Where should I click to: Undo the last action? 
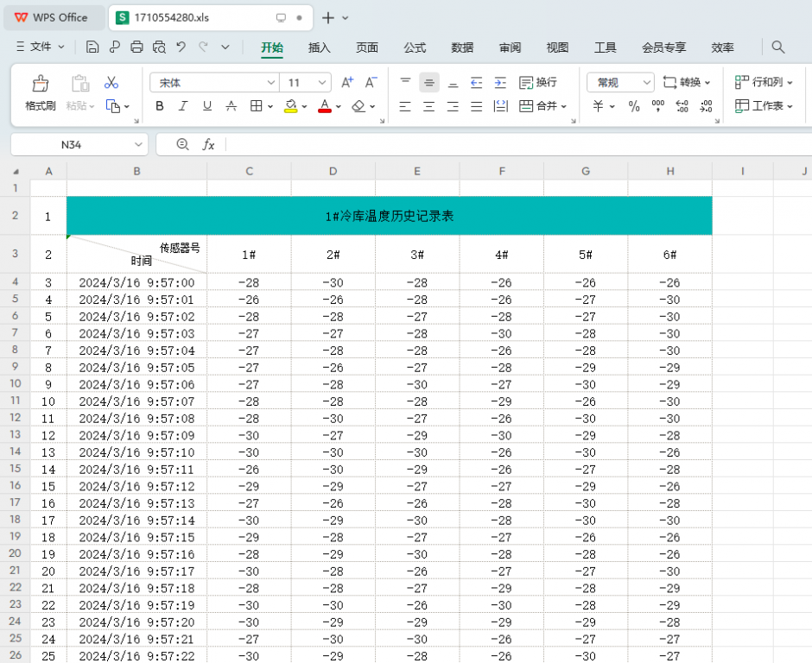181,47
